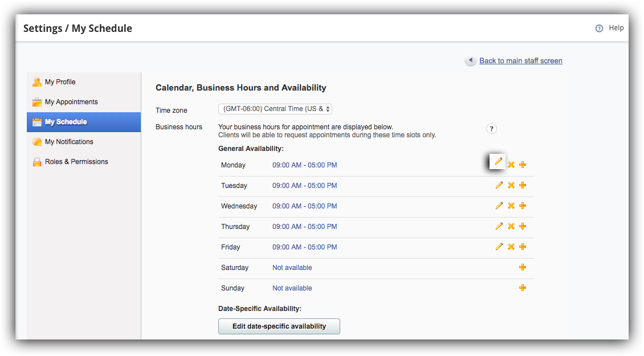Click the Help question mark icon in header

pos(599,28)
